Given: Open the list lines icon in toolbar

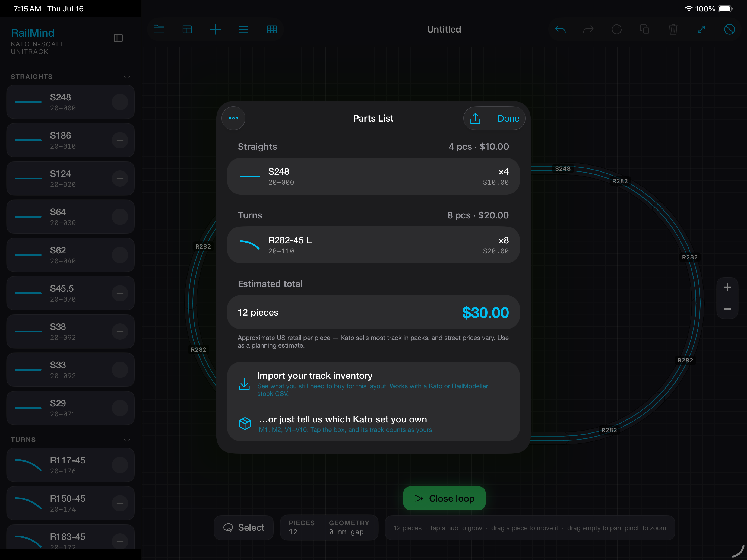Looking at the screenshot, I should pos(244,29).
